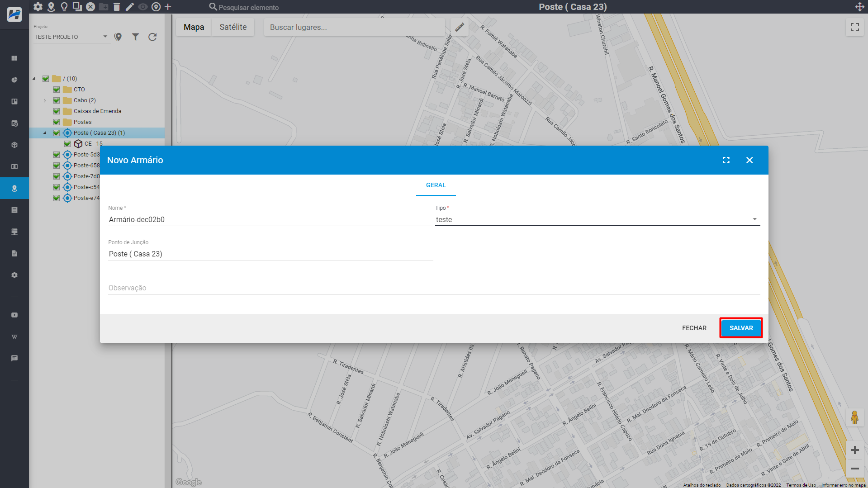The width and height of the screenshot is (868, 488).
Task: Click the FECHAR button
Action: (694, 328)
